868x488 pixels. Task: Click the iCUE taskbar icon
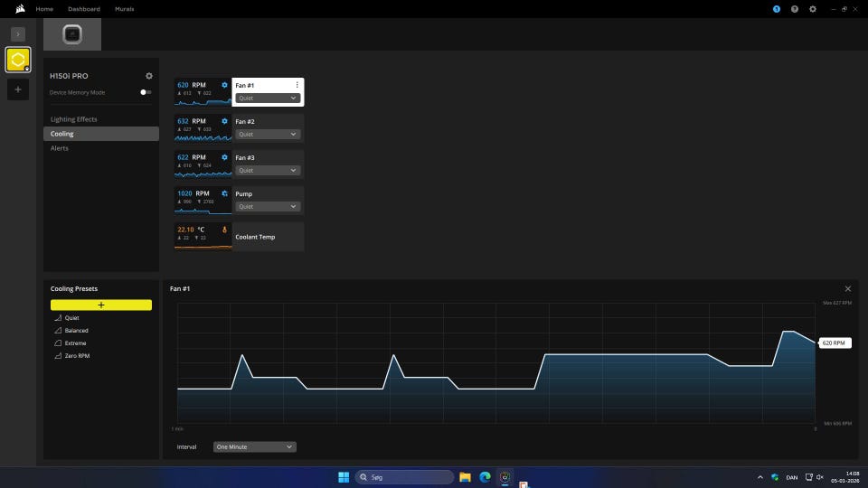[505, 477]
